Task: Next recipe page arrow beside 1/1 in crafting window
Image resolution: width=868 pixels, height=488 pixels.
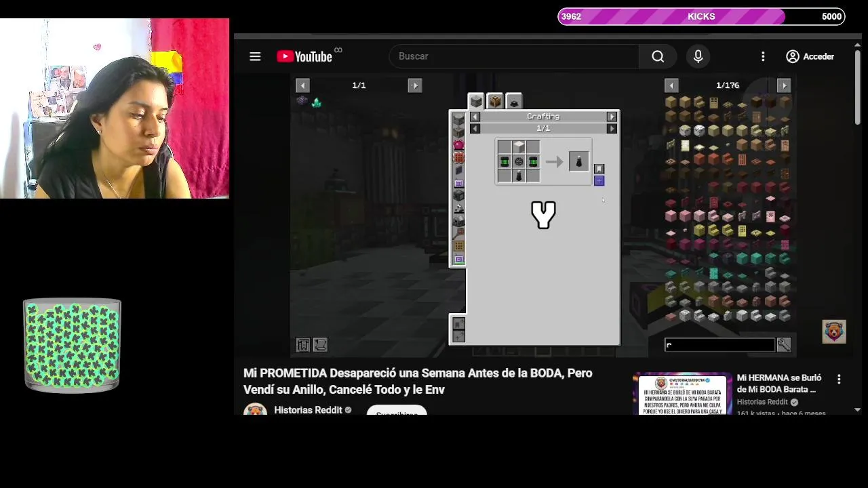Action: point(612,129)
